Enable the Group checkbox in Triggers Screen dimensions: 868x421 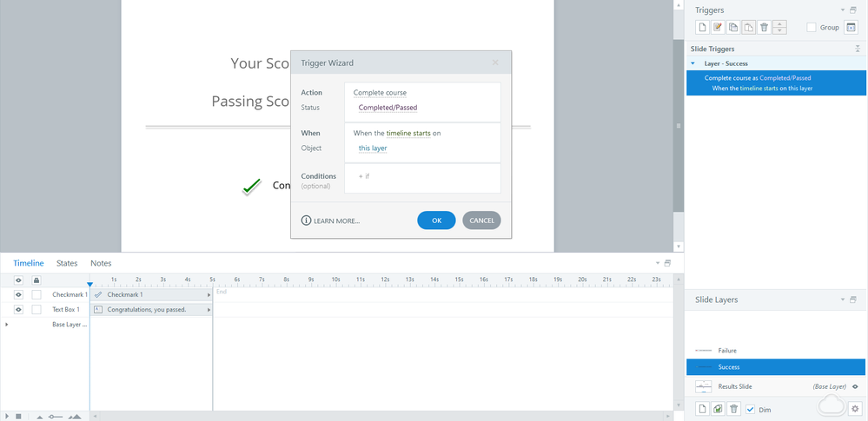[812, 28]
